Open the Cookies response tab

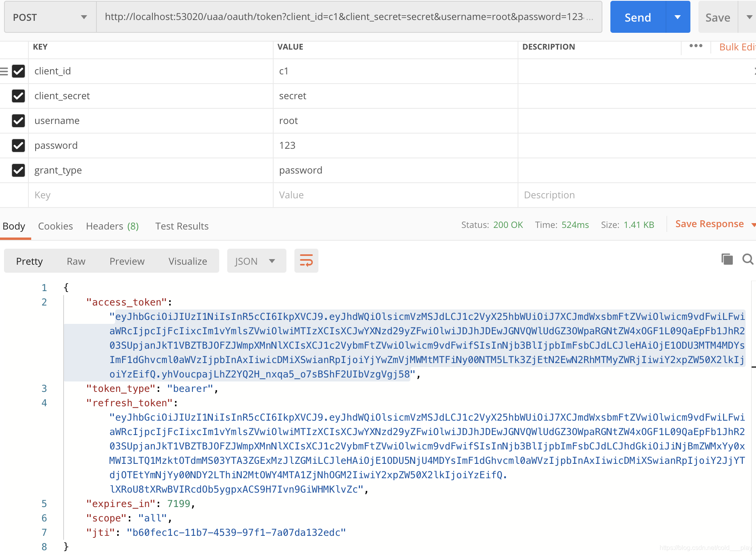[56, 226]
